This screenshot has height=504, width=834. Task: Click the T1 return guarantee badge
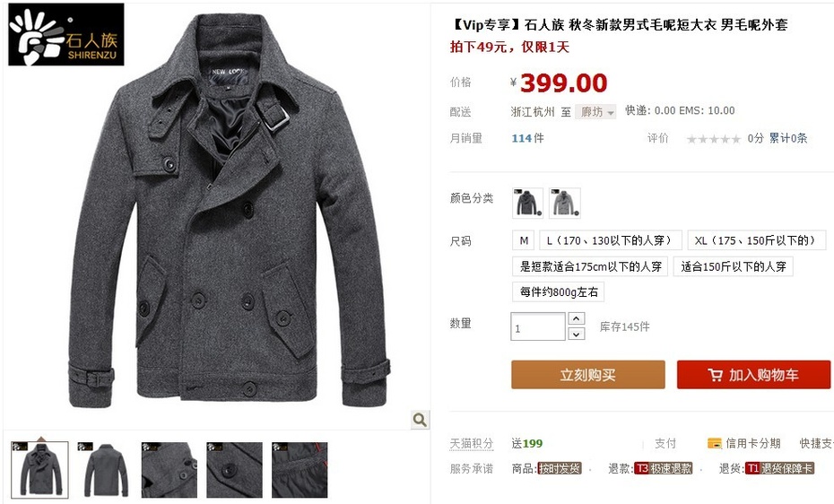(779, 468)
